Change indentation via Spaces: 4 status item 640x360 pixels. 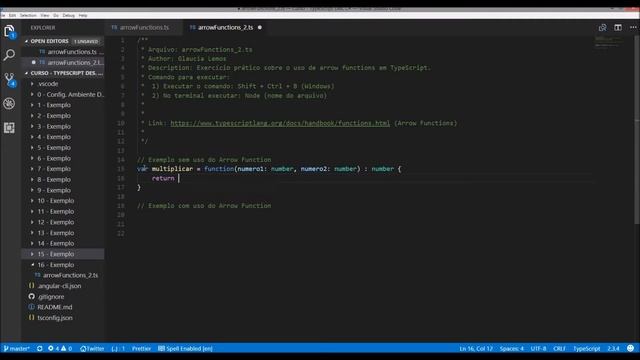coord(511,348)
